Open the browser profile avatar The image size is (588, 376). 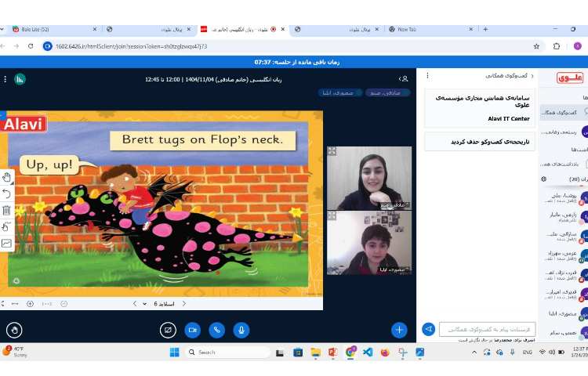pyautogui.click(x=578, y=46)
